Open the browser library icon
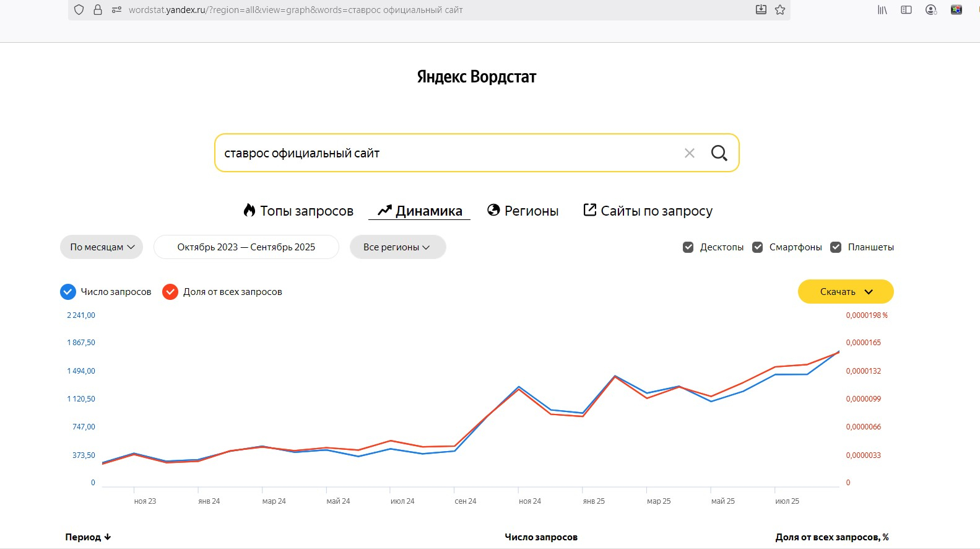980x549 pixels. click(882, 10)
